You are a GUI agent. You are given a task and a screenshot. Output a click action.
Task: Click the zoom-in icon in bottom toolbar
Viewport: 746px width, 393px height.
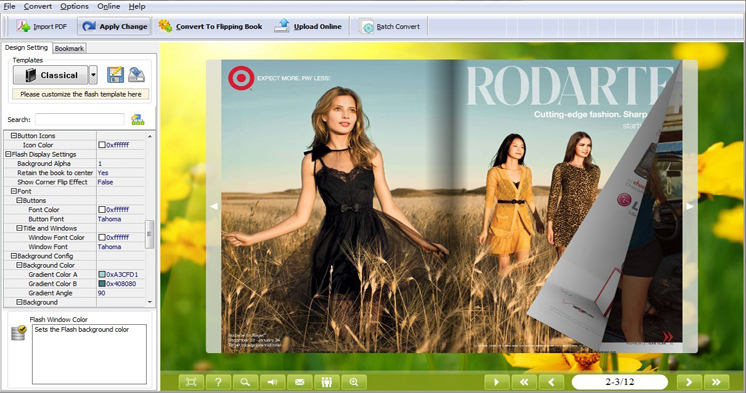pyautogui.click(x=354, y=382)
